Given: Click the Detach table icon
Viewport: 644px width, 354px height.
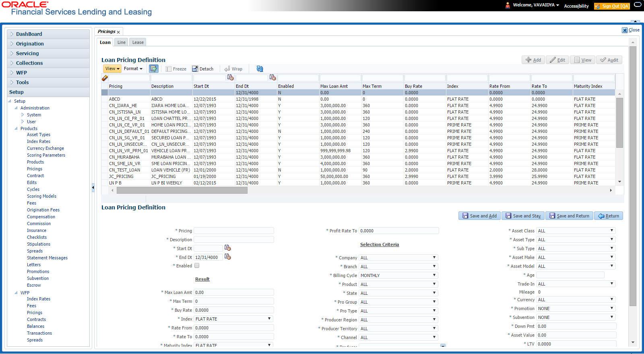Looking at the screenshot, I should coord(202,69).
